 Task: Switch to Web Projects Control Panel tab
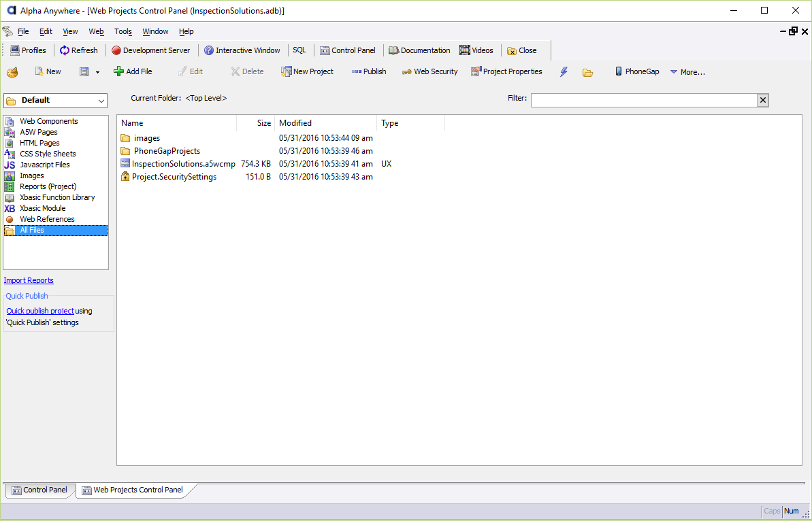pyautogui.click(x=133, y=490)
